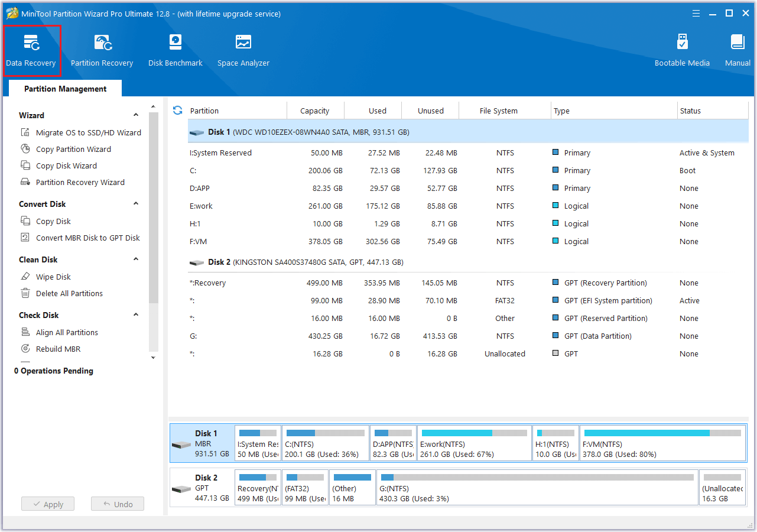This screenshot has width=757, height=532.
Task: Sort by the Unused column header
Action: pos(430,111)
